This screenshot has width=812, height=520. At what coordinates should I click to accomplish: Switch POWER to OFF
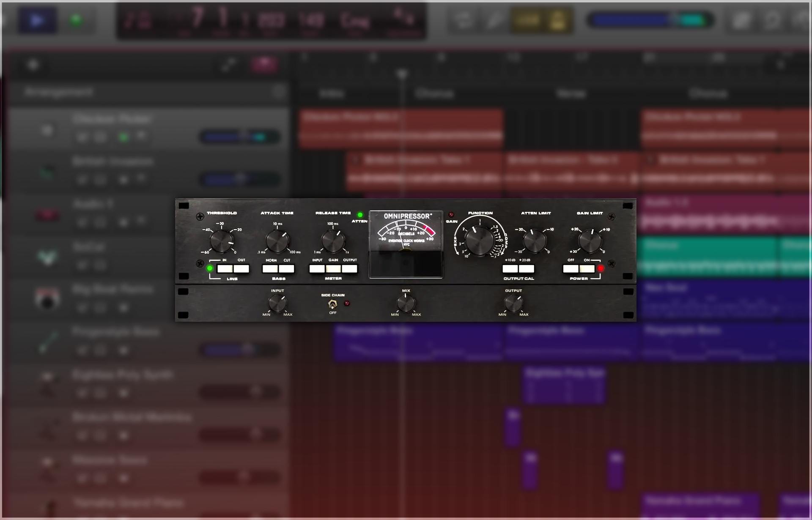[x=571, y=268]
